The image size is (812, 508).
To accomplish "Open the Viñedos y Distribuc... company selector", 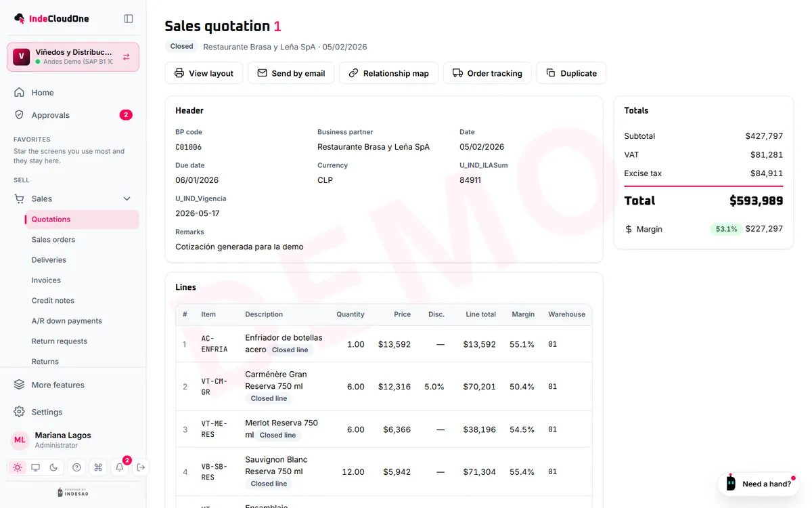I will coord(73,57).
